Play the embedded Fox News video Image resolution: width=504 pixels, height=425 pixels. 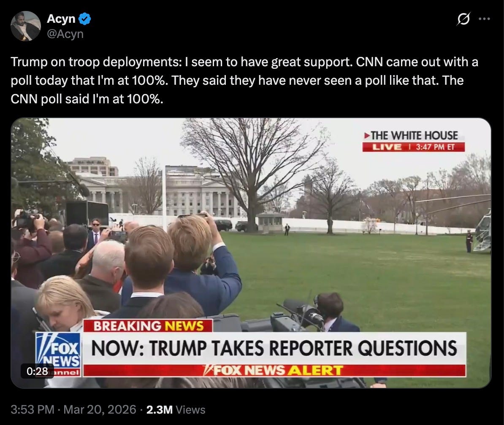(x=251, y=253)
